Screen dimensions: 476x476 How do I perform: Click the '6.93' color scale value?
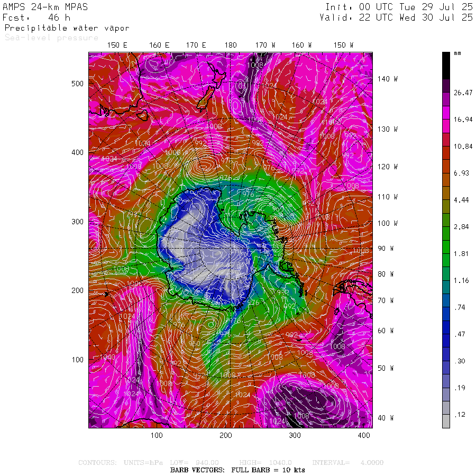(x=461, y=173)
